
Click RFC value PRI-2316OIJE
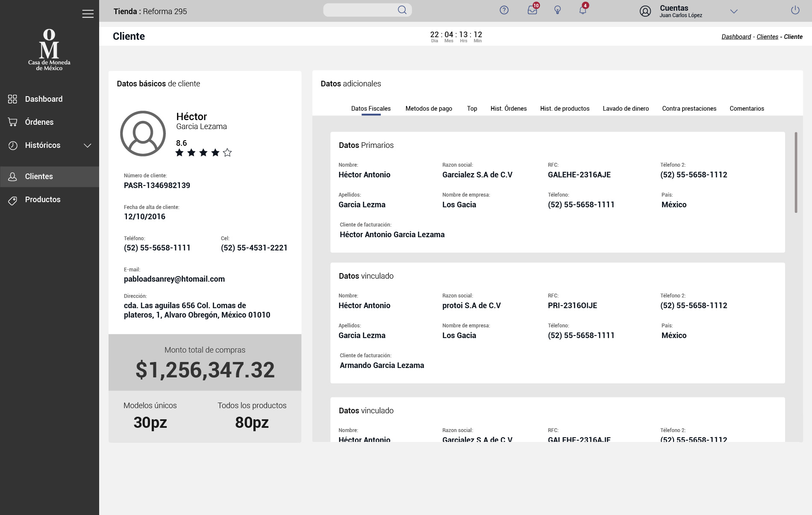(x=572, y=306)
